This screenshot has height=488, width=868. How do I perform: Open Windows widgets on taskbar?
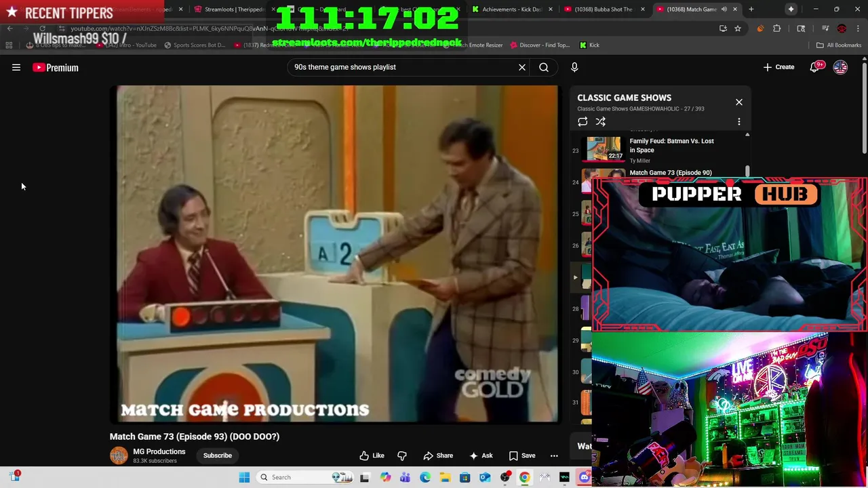pos(14,477)
